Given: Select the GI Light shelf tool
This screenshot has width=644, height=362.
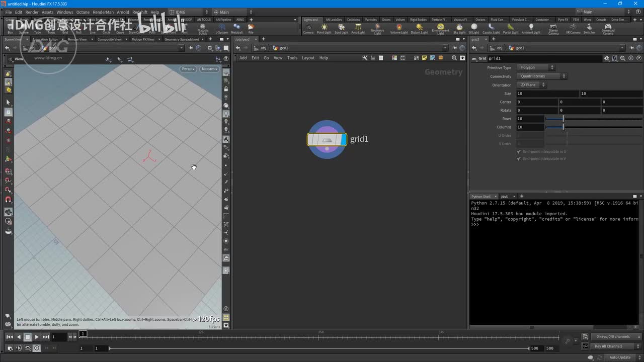Looking at the screenshot, I should point(474,29).
